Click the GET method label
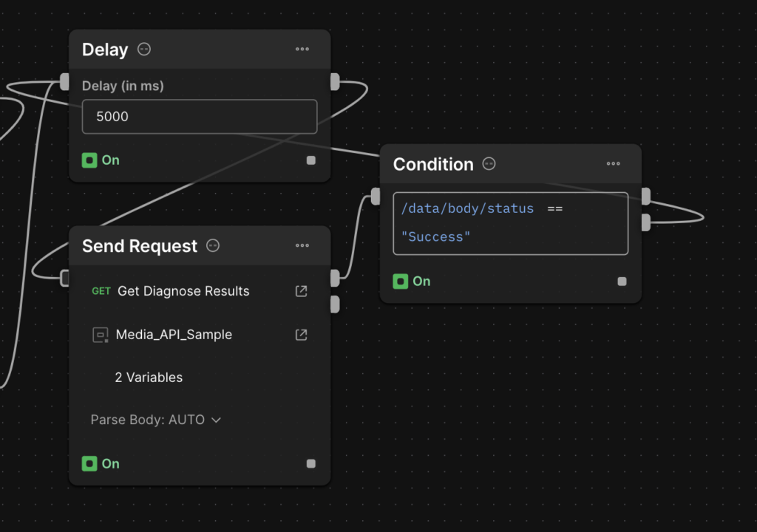The height and width of the screenshot is (532, 757). coord(101,291)
